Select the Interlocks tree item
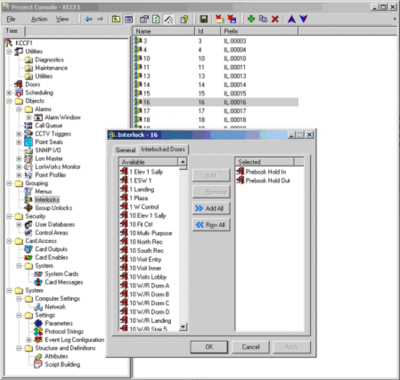The height and width of the screenshot is (380, 400). pyautogui.click(x=47, y=200)
